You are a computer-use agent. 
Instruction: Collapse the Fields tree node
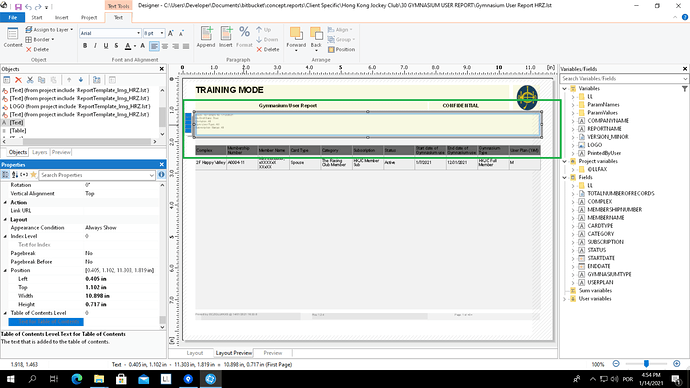click(x=565, y=177)
